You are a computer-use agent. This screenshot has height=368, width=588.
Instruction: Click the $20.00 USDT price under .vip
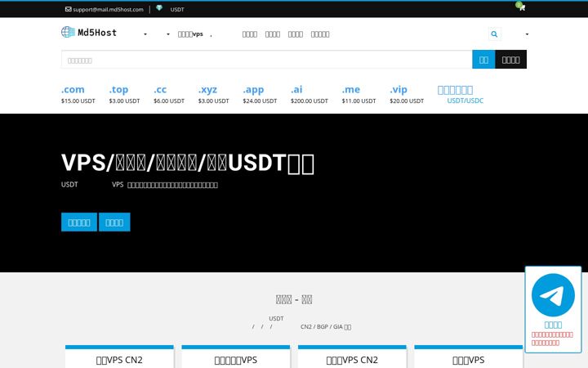point(407,101)
